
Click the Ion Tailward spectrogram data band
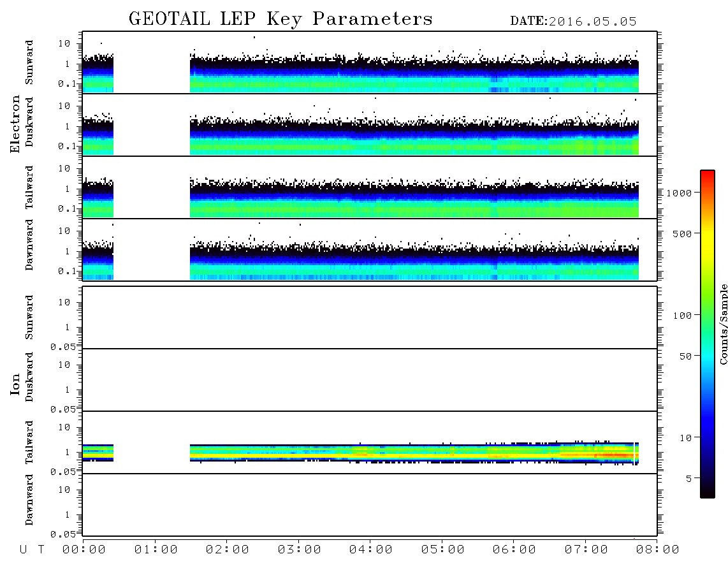[x=414, y=453]
